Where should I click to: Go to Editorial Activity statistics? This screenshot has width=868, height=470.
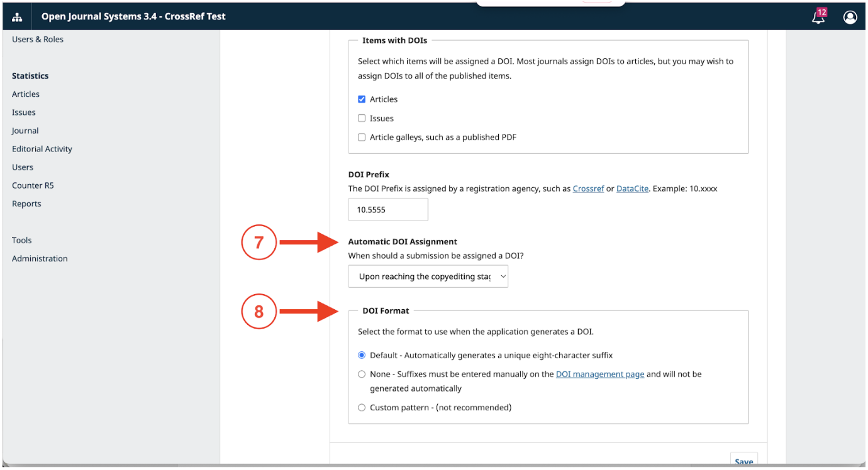[42, 149]
